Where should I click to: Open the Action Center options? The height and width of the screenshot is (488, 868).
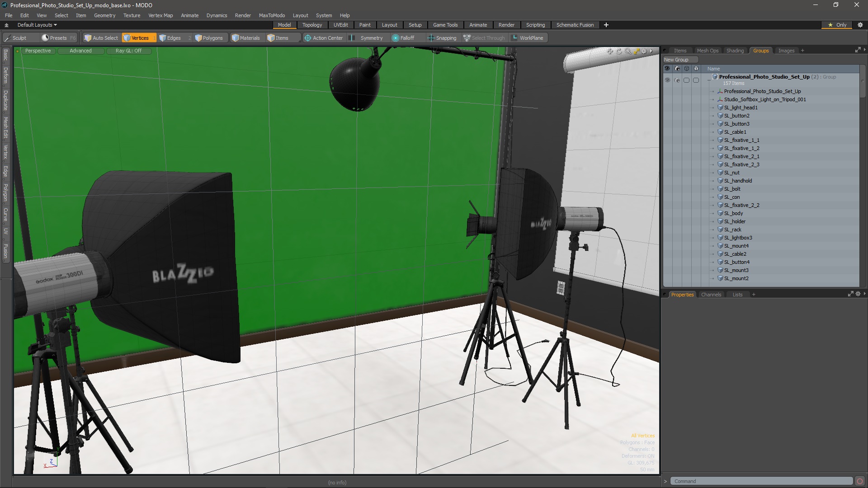(x=324, y=38)
